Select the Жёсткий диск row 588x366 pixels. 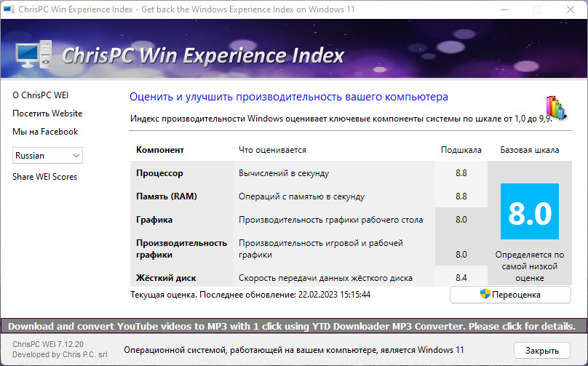pyautogui.click(x=166, y=278)
